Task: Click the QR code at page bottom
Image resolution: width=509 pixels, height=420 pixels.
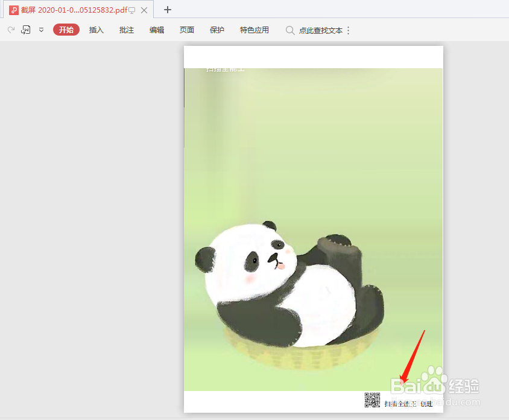Action: tap(372, 399)
